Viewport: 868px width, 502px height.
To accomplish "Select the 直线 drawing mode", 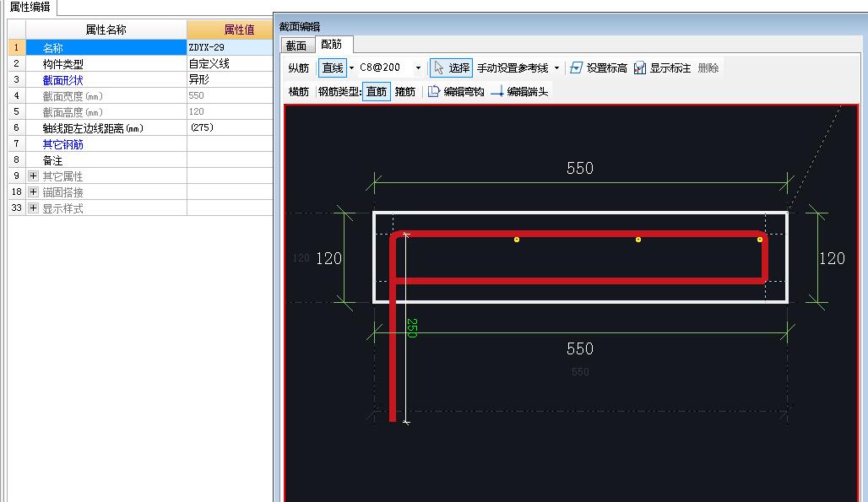I will pos(333,67).
